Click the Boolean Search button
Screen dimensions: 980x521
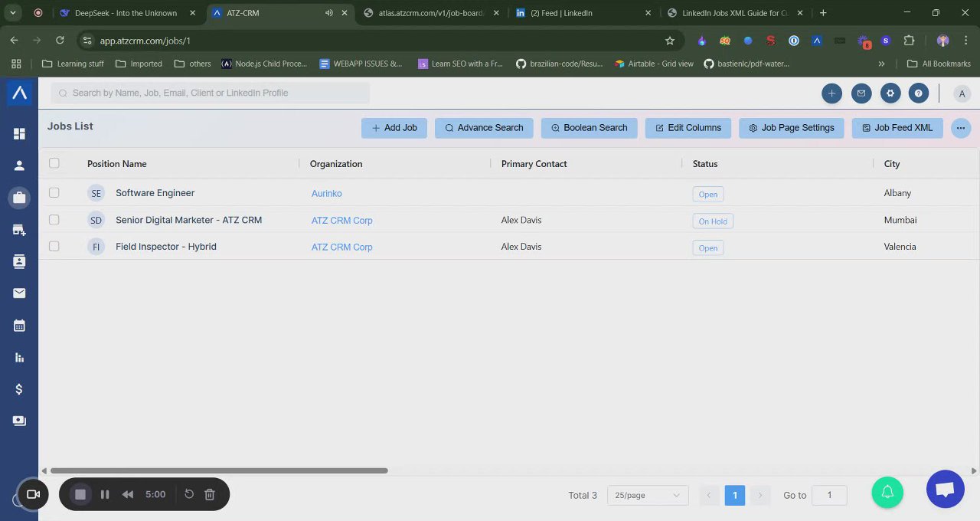pos(590,128)
